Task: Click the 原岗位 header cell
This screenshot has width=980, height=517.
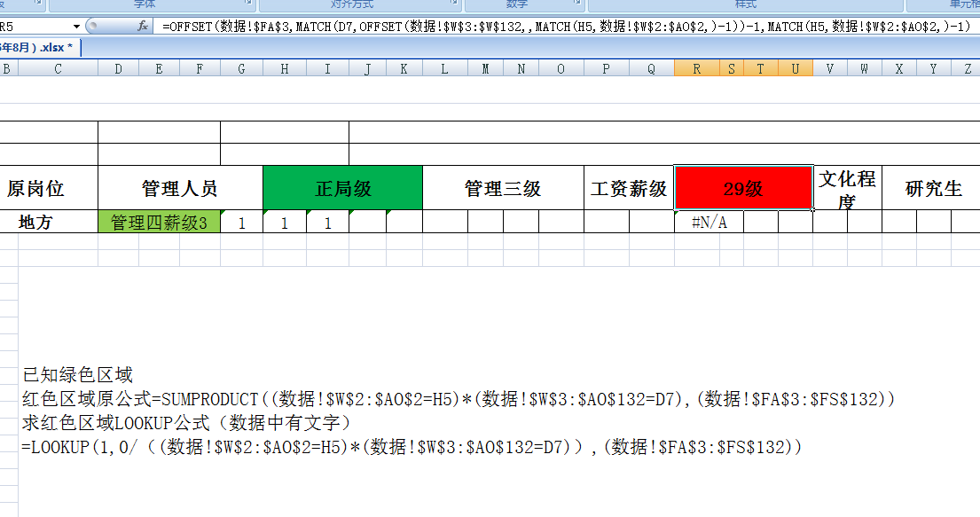Action: click(35, 188)
